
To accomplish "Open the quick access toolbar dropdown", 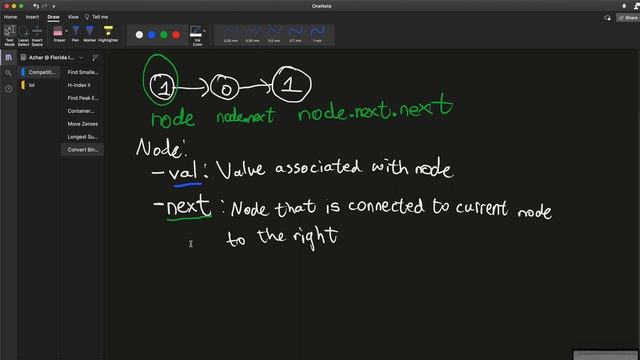I will tap(54, 7).
